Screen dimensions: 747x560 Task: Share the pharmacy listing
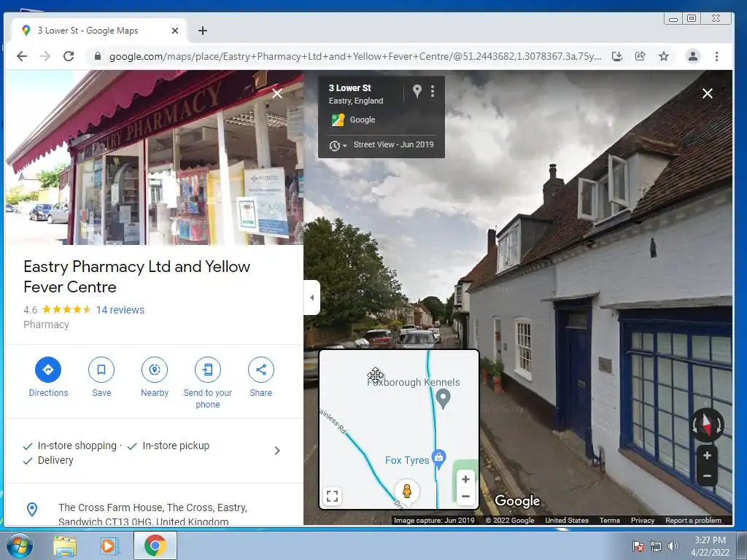pyautogui.click(x=261, y=370)
